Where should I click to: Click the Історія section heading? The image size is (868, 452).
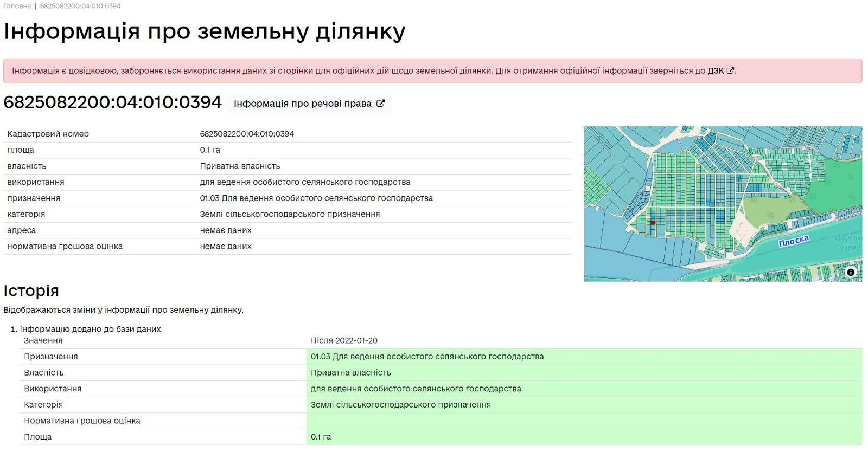click(x=31, y=290)
